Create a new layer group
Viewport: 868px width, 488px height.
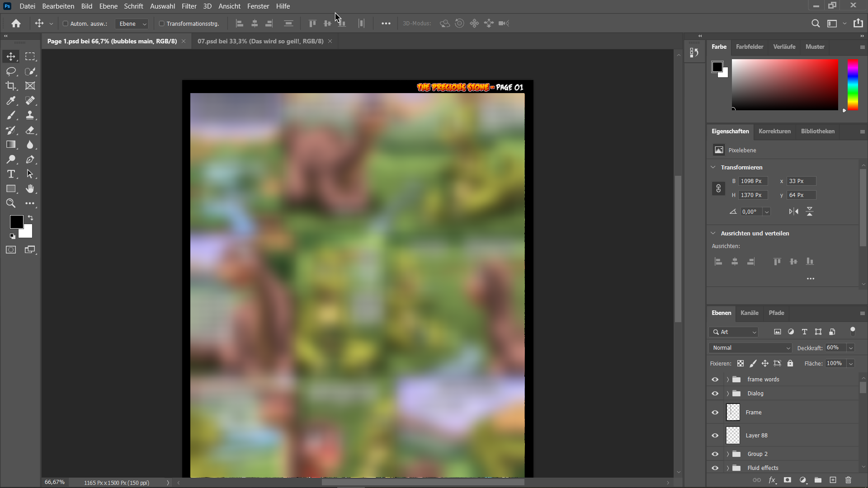point(818,480)
